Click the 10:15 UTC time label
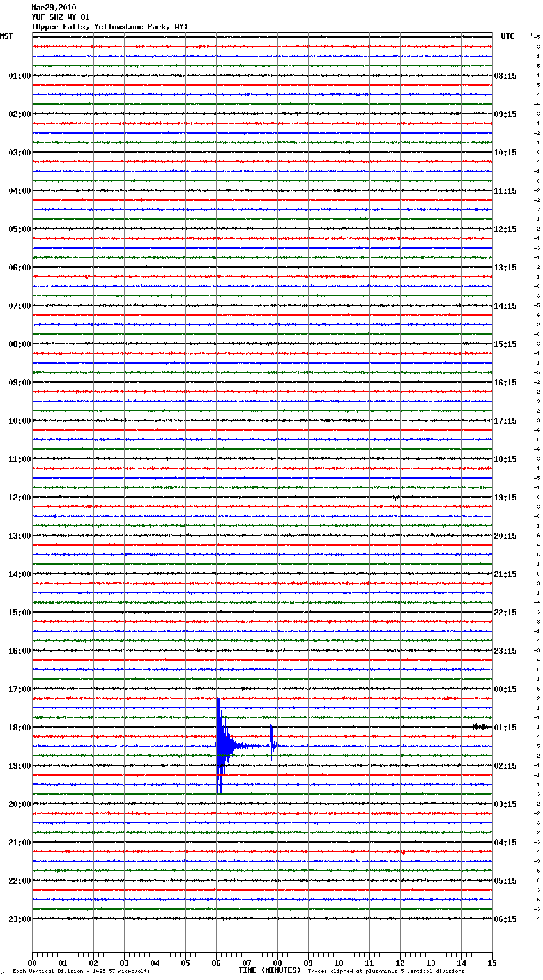The height and width of the screenshot is (980, 543). pos(505,153)
